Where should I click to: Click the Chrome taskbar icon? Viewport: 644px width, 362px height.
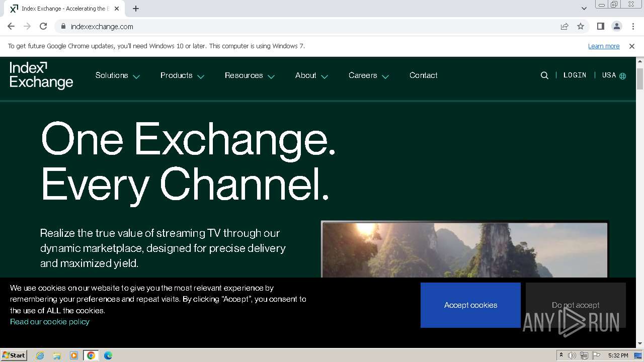(x=91, y=355)
